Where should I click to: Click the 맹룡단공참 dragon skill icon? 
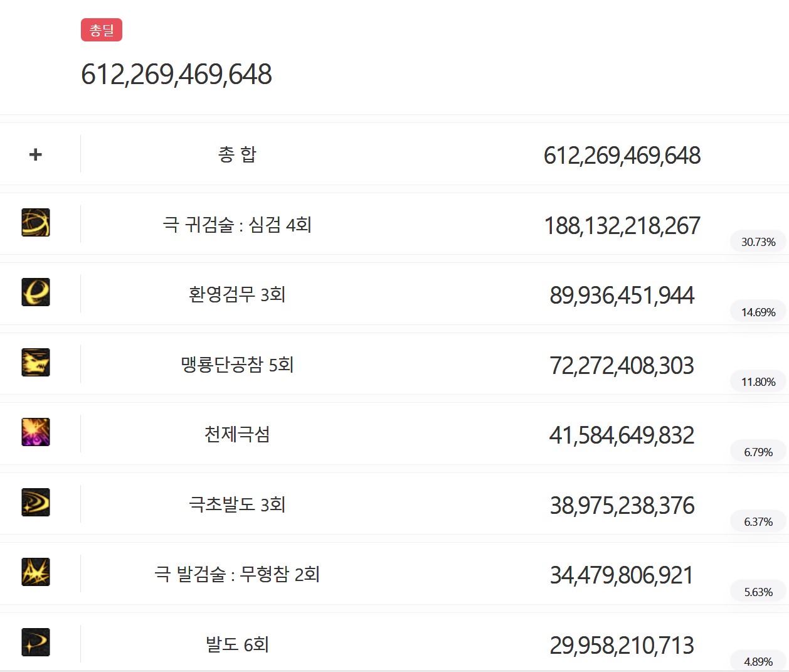click(36, 363)
